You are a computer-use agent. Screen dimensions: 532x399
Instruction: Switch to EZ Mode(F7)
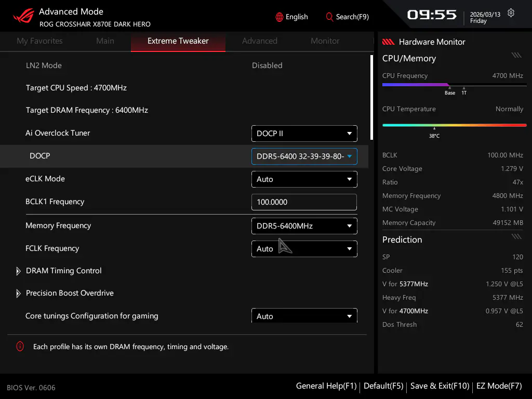click(x=499, y=386)
